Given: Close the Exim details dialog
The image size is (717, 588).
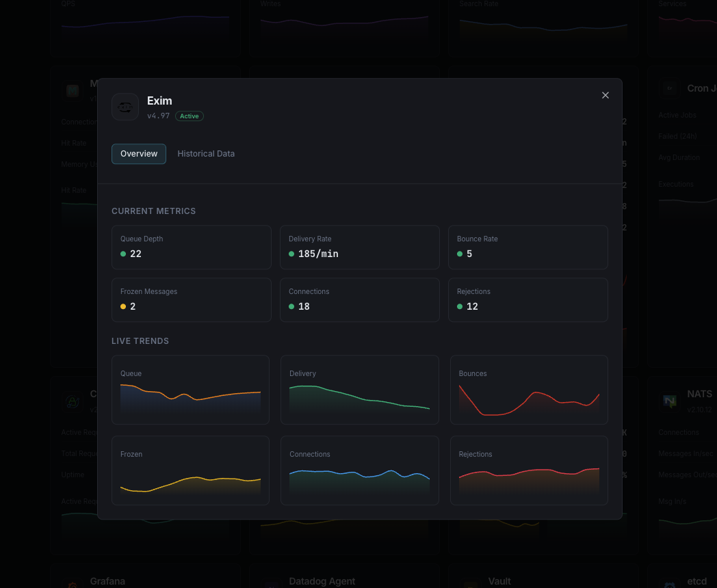Looking at the screenshot, I should [x=605, y=96].
